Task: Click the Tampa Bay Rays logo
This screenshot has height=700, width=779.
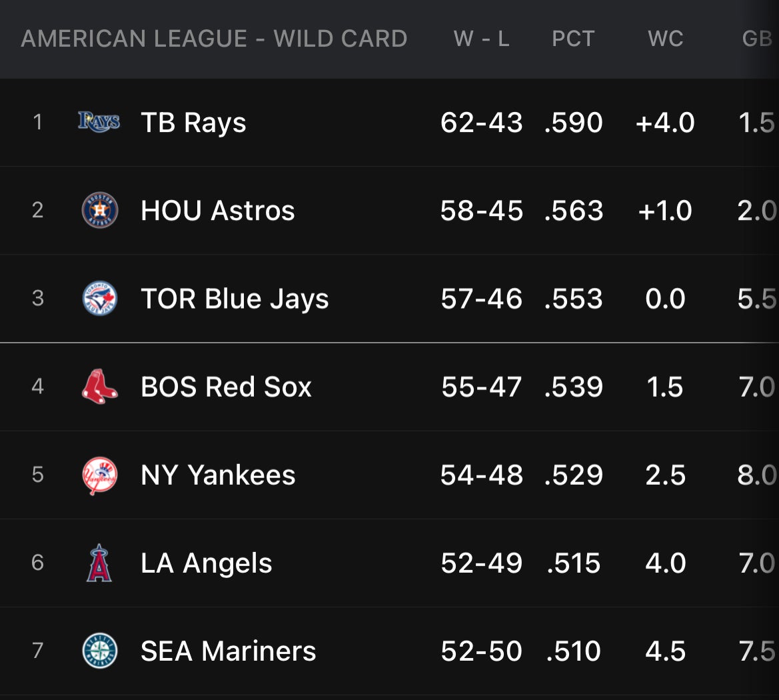Action: (x=99, y=122)
